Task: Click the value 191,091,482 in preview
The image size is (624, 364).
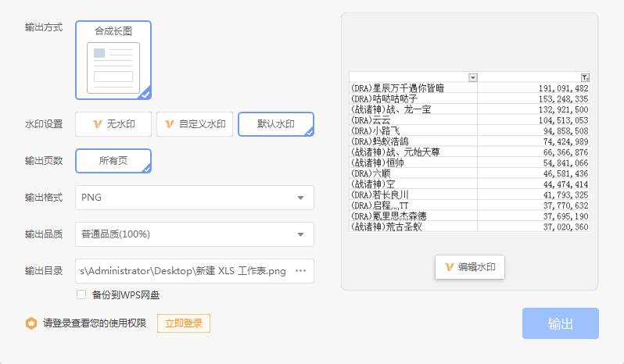Action: [564, 88]
